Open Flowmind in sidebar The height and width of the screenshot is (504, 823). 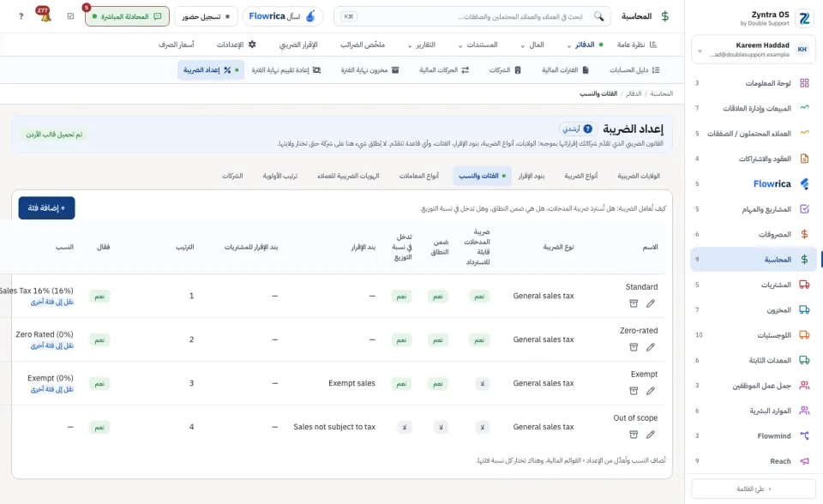[754, 435]
